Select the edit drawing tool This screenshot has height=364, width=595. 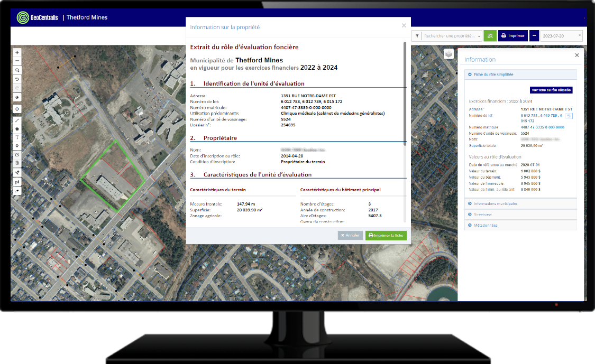point(17,155)
